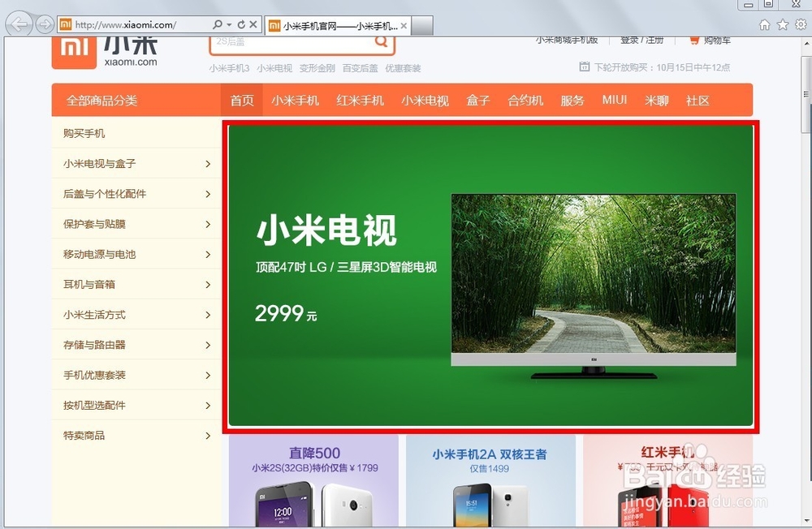Screen dimensions: 812x529
Task: Close the 小米手机官网 browser tab
Action: point(404,26)
